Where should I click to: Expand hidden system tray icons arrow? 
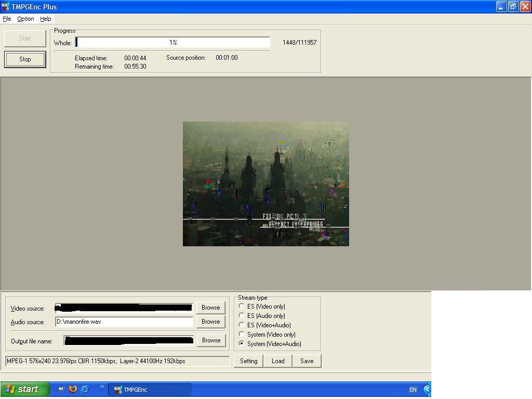pyautogui.click(x=427, y=389)
